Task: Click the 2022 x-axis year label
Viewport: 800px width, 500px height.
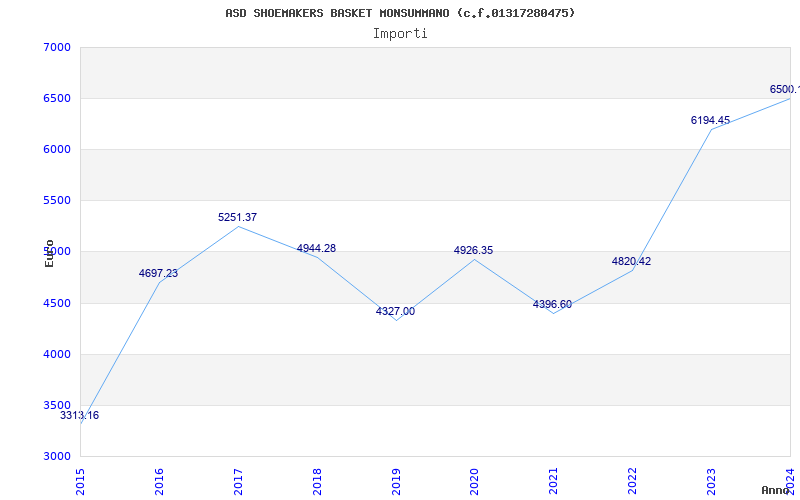Action: pyautogui.click(x=633, y=482)
